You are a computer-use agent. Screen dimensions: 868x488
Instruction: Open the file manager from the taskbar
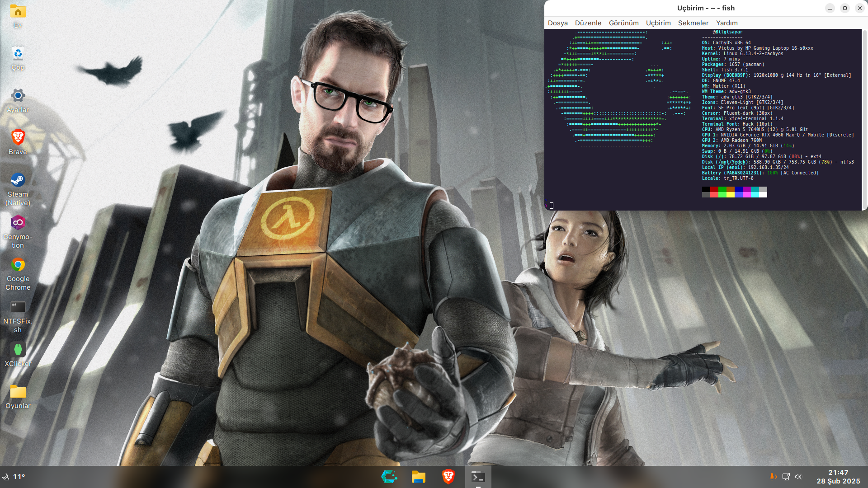(x=419, y=477)
